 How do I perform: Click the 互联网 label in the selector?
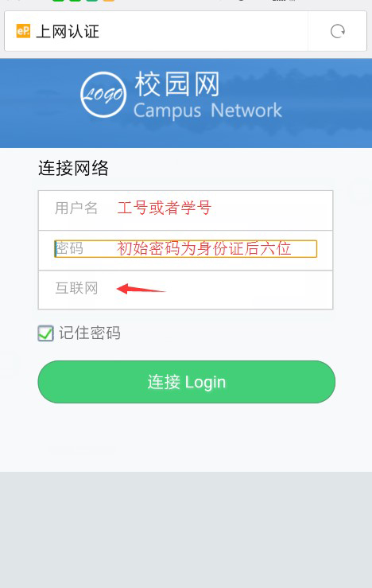[77, 288]
